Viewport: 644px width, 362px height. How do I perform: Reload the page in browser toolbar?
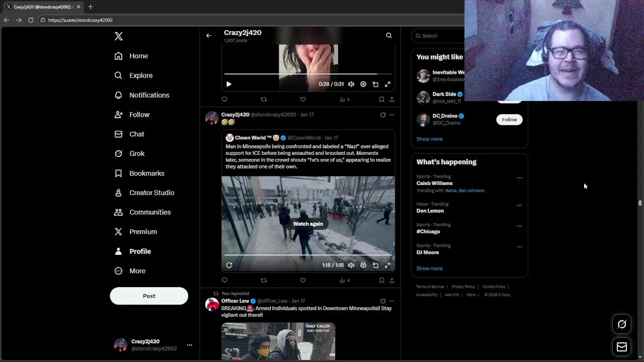[x=31, y=20]
